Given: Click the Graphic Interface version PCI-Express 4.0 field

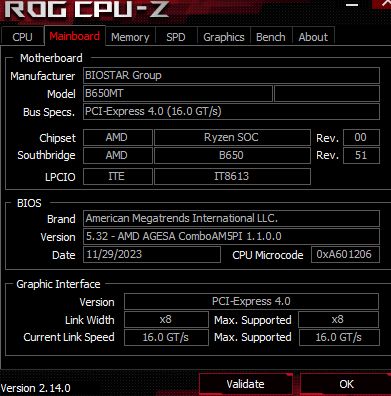Looking at the screenshot, I should coord(251,301).
